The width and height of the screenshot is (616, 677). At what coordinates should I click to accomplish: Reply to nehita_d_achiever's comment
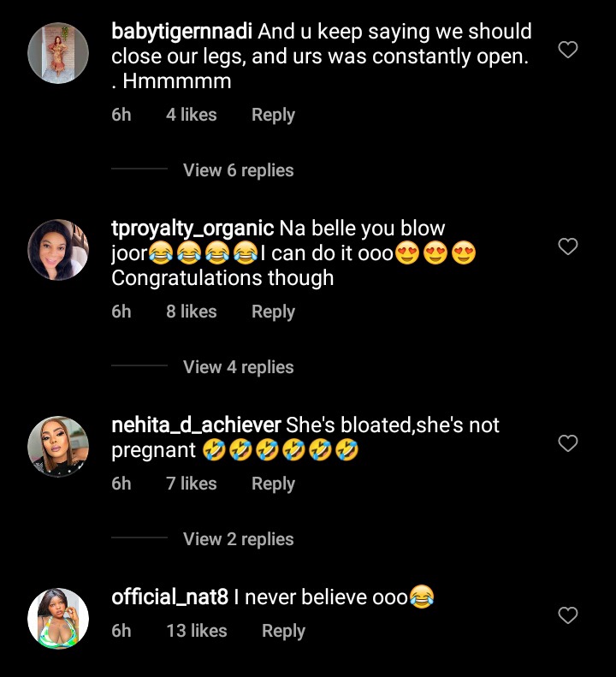[273, 484]
